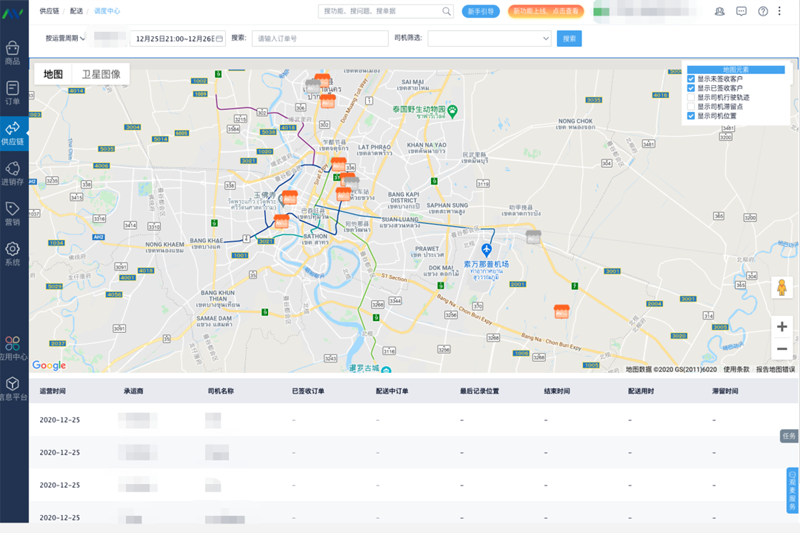Image resolution: width=800 pixels, height=533 pixels.
Task: Click the orange shop marker near 玉佛寺
Action: (x=290, y=197)
